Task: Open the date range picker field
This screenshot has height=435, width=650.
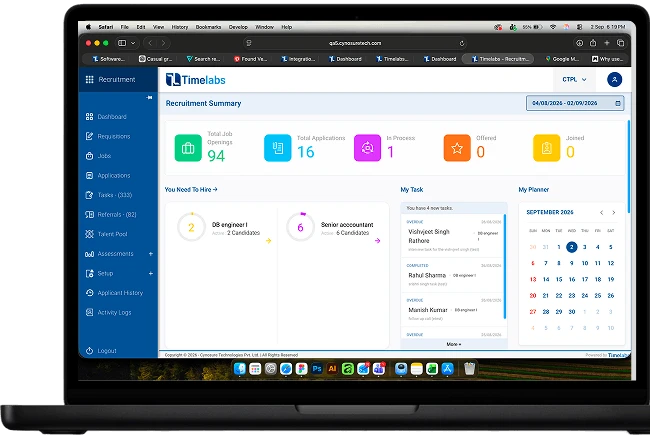Action: [x=575, y=103]
